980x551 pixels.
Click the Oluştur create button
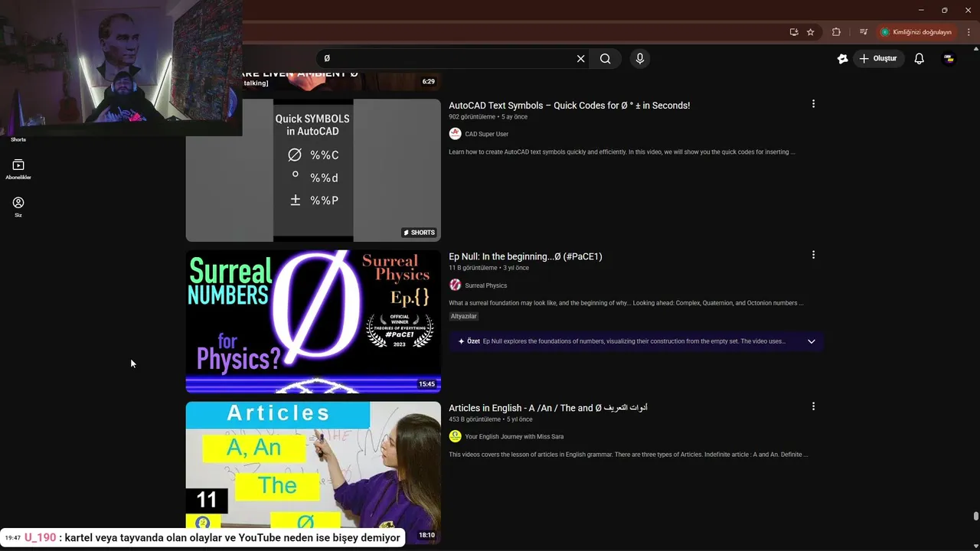[879, 59]
